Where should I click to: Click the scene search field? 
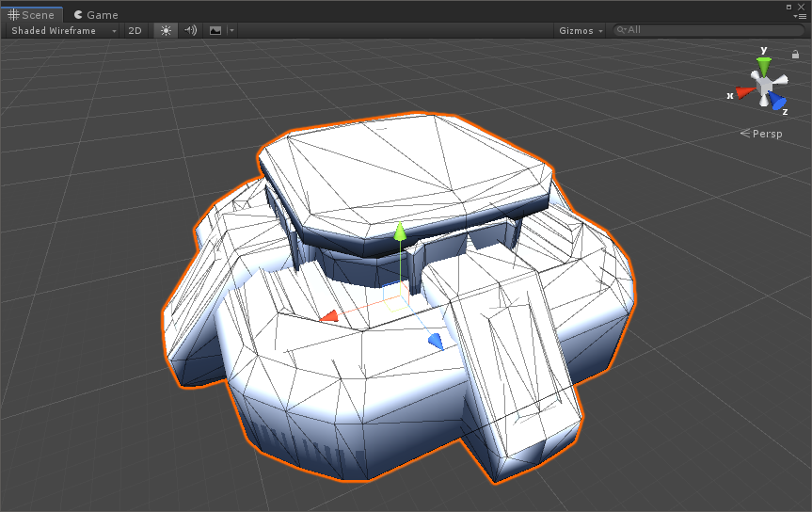709,30
